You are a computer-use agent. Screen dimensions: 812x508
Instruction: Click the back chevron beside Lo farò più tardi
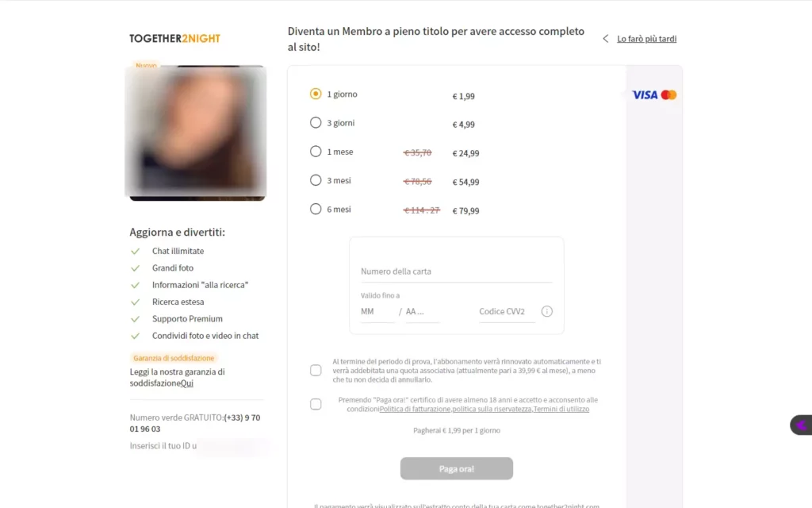605,38
